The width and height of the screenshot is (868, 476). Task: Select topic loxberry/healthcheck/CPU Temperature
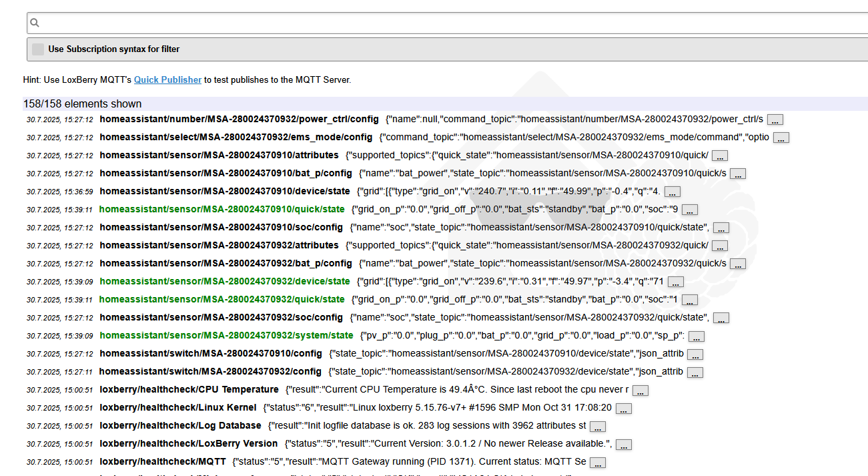click(x=189, y=389)
